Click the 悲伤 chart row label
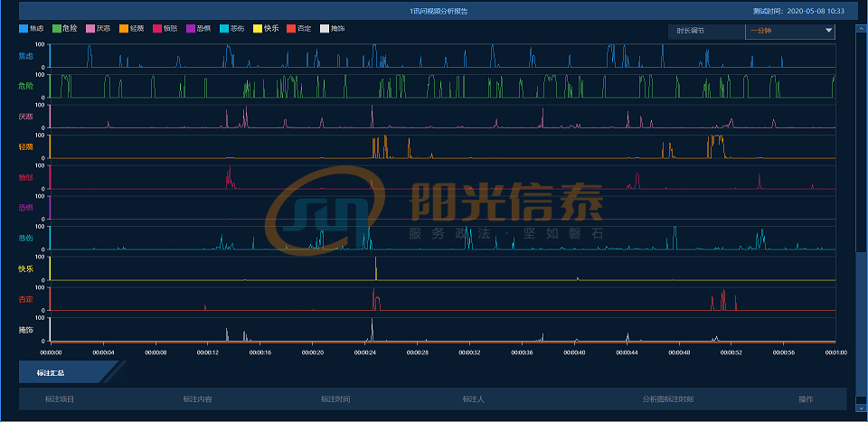 click(26, 239)
